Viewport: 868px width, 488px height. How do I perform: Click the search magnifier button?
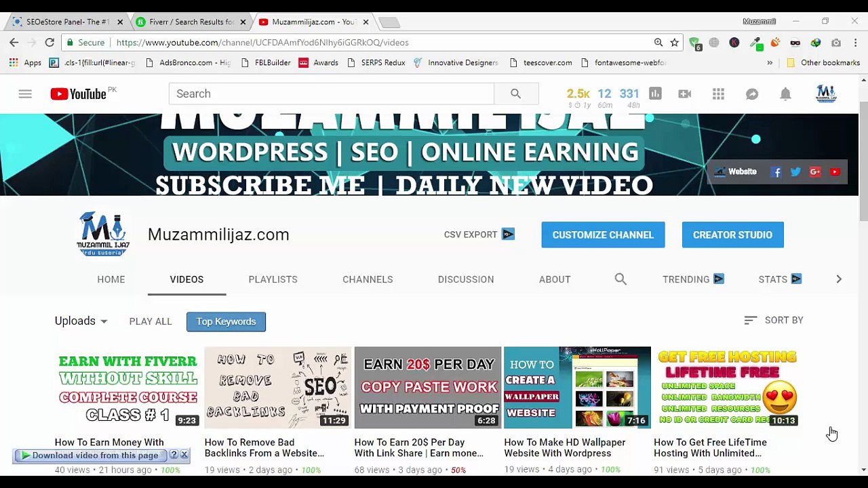516,94
